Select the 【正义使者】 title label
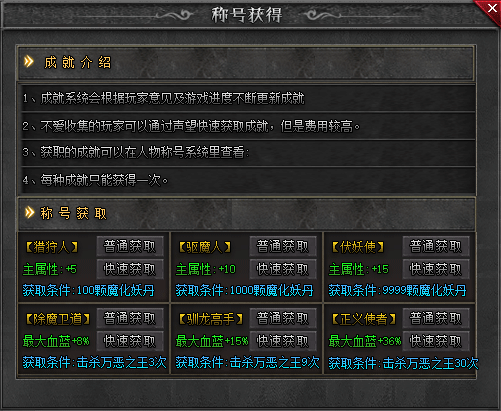 364,319
